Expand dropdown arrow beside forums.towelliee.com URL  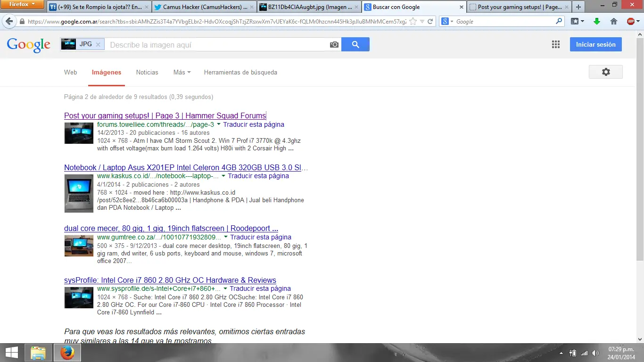click(x=219, y=124)
